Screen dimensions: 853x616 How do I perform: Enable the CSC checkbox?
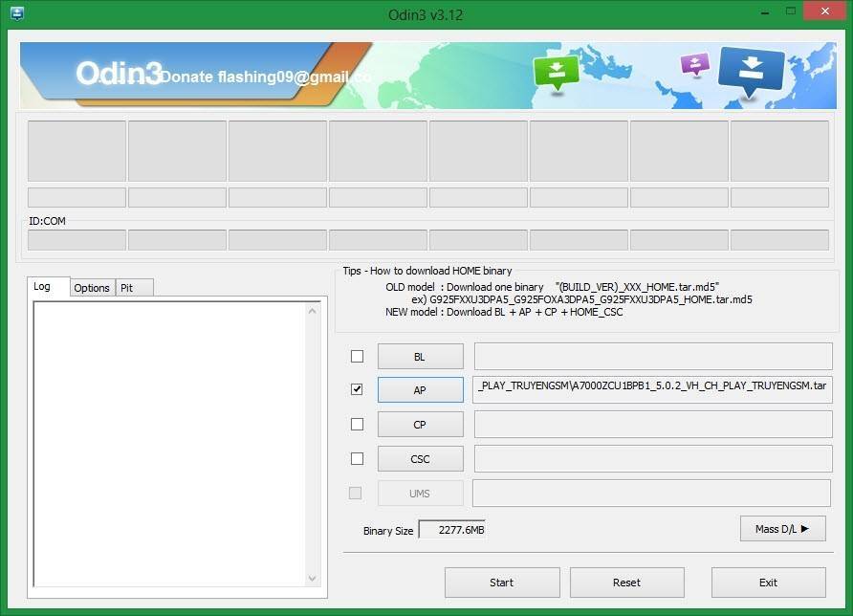point(357,459)
